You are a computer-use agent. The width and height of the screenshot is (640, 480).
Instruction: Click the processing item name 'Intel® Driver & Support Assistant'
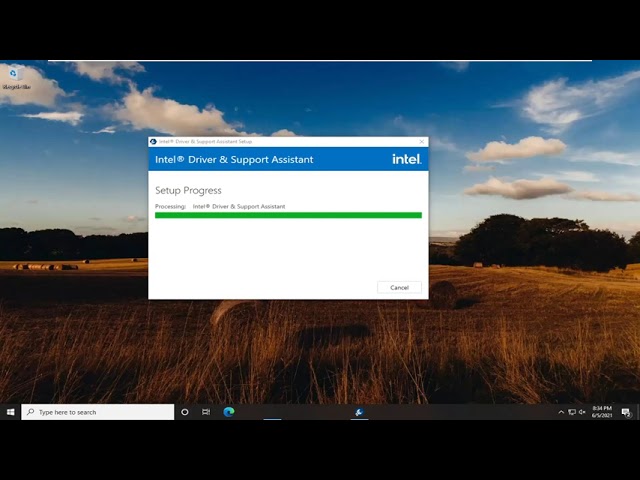pyautogui.click(x=239, y=207)
